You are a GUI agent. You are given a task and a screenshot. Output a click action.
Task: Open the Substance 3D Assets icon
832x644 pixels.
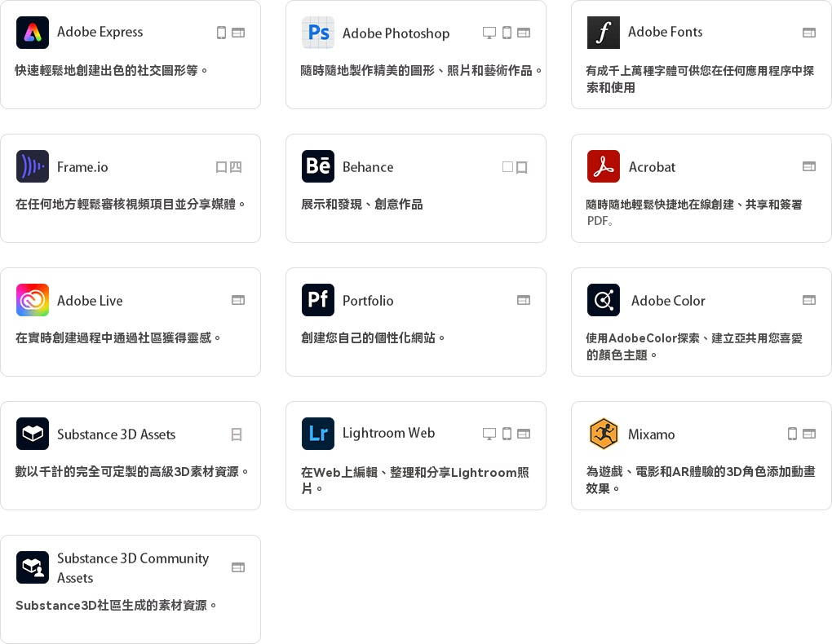pyautogui.click(x=33, y=434)
